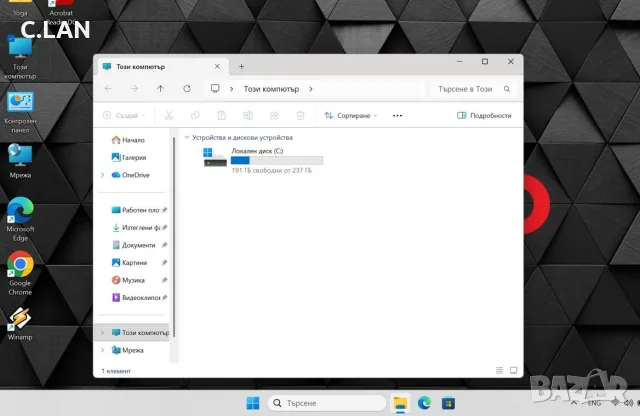
Task: Click the search magnifier icon in Explorer
Action: tap(507, 89)
